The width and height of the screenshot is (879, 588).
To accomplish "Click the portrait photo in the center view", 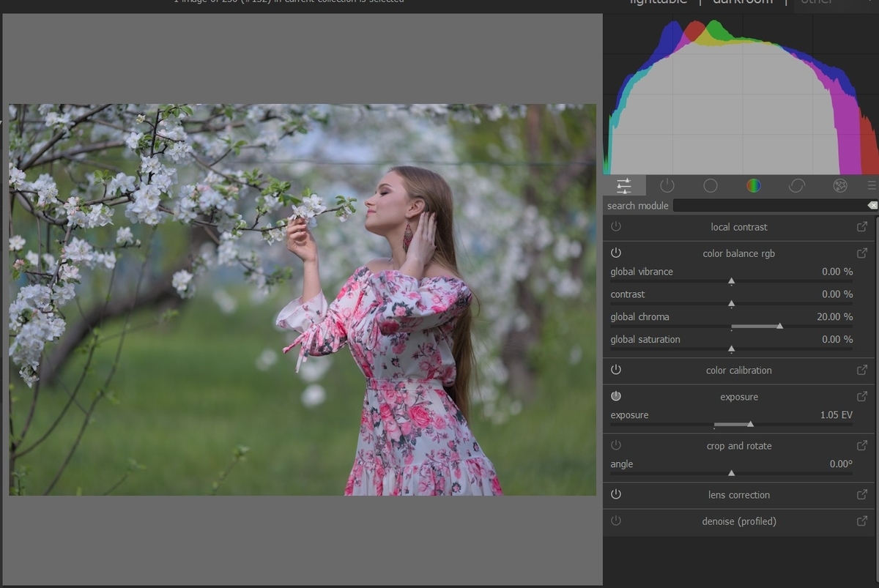I will coord(303,299).
